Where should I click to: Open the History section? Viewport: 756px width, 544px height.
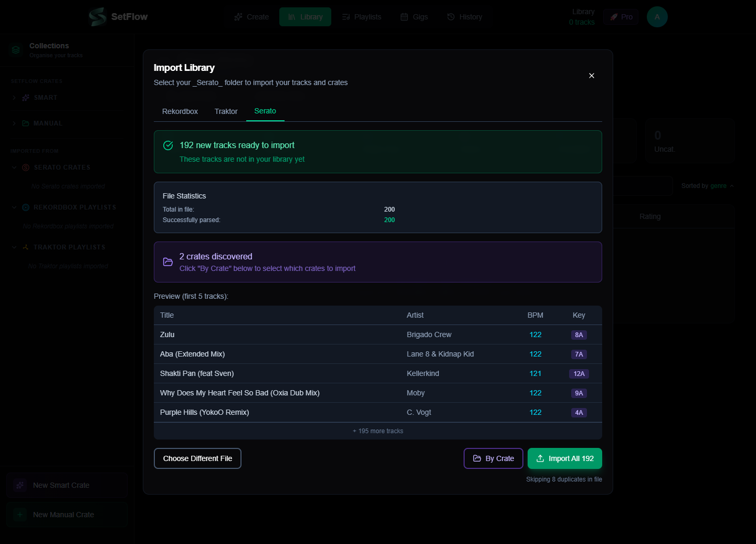(465, 17)
